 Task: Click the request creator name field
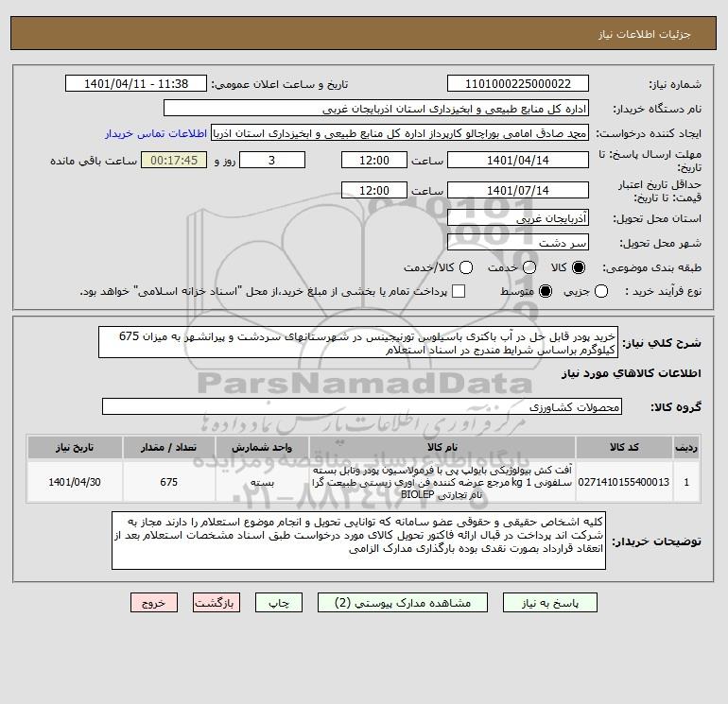pos(400,133)
